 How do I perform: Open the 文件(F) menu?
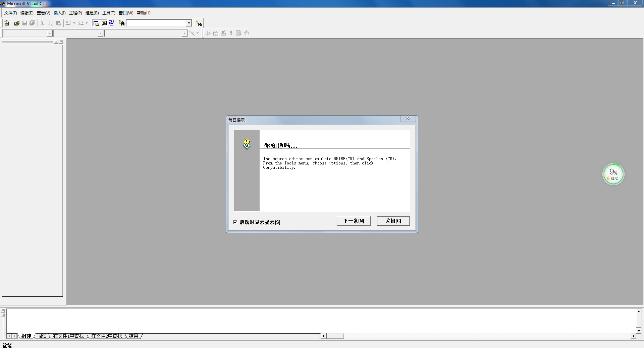(x=10, y=13)
